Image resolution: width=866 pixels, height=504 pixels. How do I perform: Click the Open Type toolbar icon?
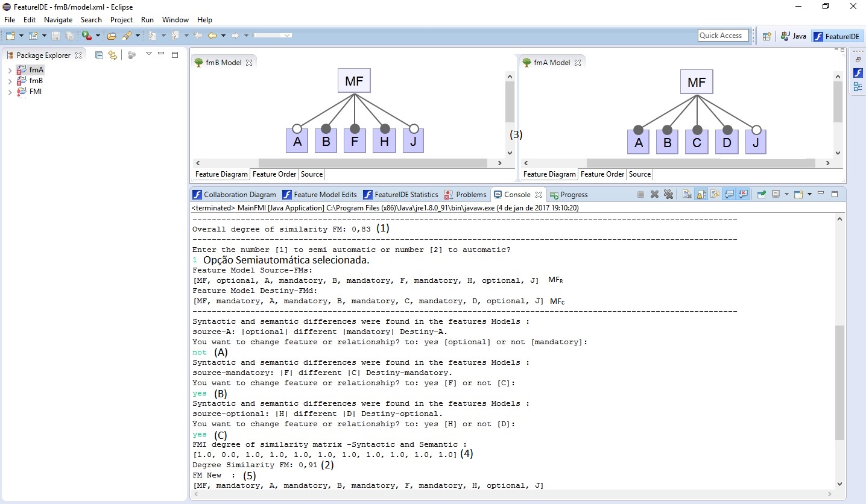[x=112, y=36]
